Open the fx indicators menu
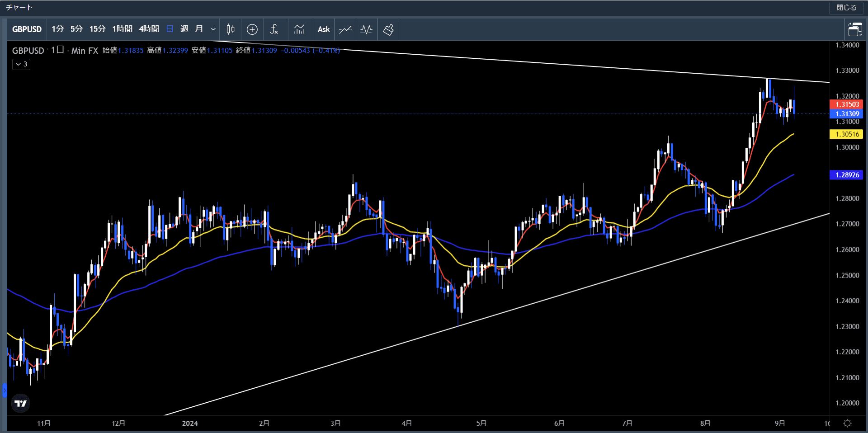Image resolution: width=868 pixels, height=433 pixels. tap(274, 29)
